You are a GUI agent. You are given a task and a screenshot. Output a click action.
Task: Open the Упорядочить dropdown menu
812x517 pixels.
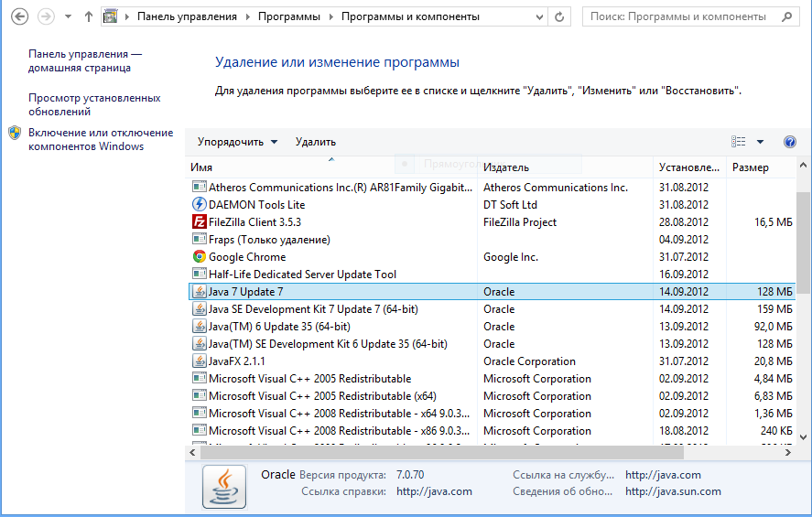point(237,142)
